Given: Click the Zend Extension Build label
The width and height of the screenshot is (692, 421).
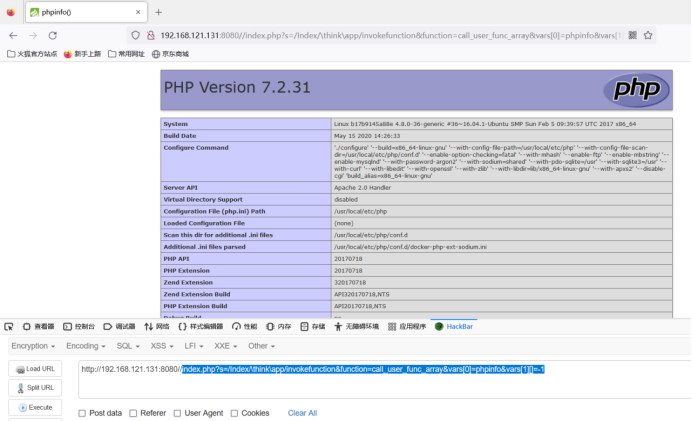Looking at the screenshot, I should coord(196,294).
